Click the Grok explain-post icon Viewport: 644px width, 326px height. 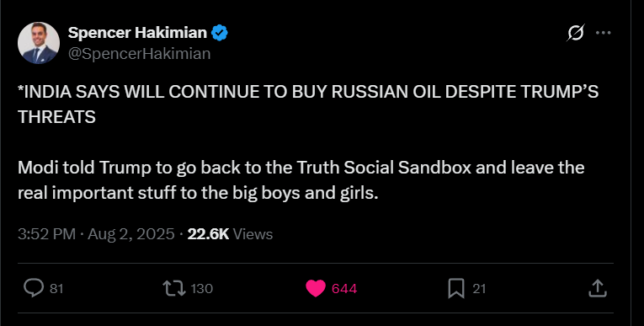click(x=576, y=33)
